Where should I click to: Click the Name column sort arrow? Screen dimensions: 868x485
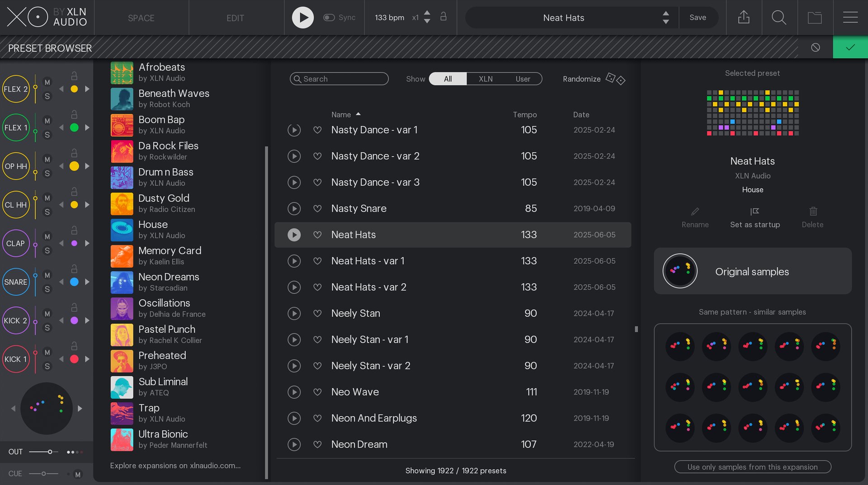point(358,114)
